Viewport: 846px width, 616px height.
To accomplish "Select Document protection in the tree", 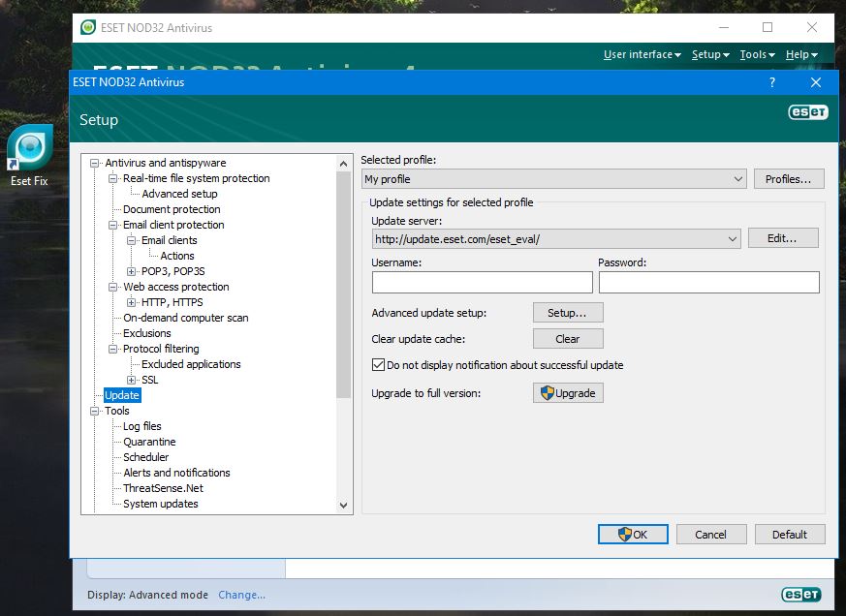I will pyautogui.click(x=172, y=209).
